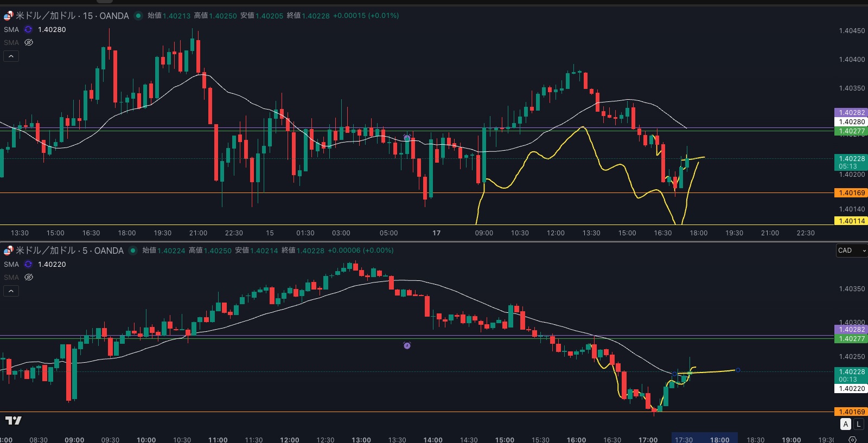Click the SMA loading icon in the 5-minute chart
Image resolution: width=868 pixels, height=443 pixels.
[28, 265]
